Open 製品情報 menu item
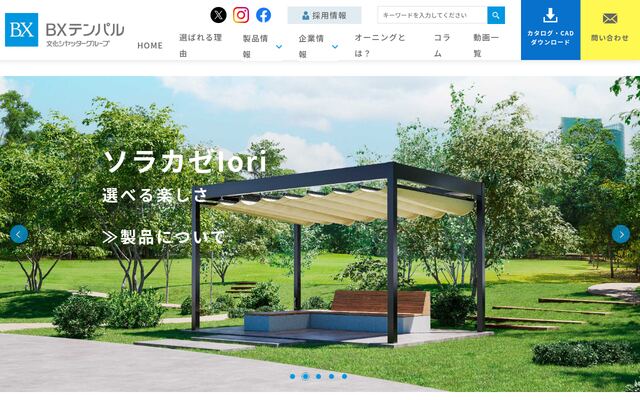This screenshot has width=640, height=400. coord(256,46)
